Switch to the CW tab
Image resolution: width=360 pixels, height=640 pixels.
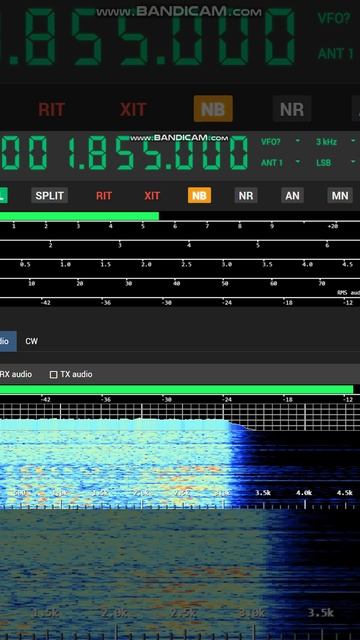point(31,341)
